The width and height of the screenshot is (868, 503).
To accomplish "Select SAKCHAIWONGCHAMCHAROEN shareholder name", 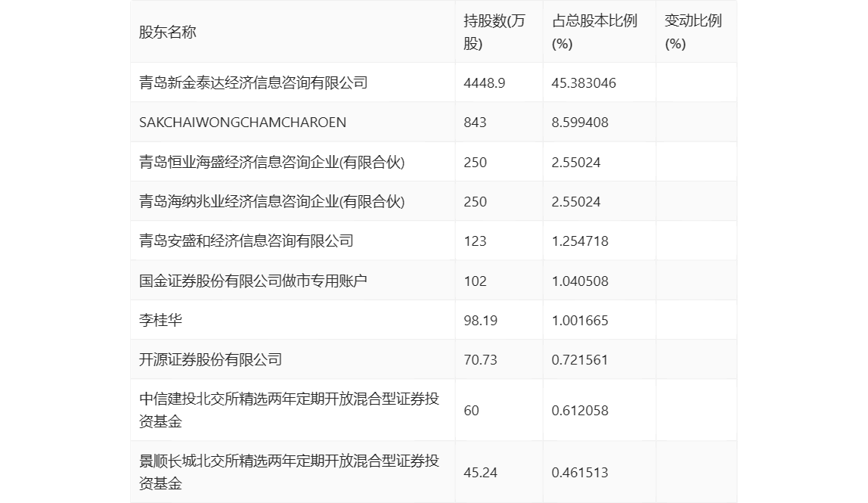I will coord(243,123).
